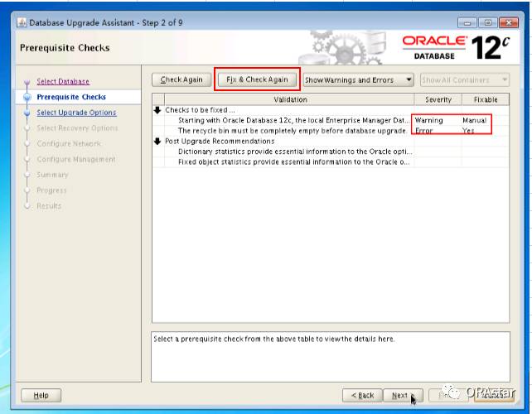532x414 pixels.
Task: Go to the Select Upgrade Options link
Action: tap(76, 113)
